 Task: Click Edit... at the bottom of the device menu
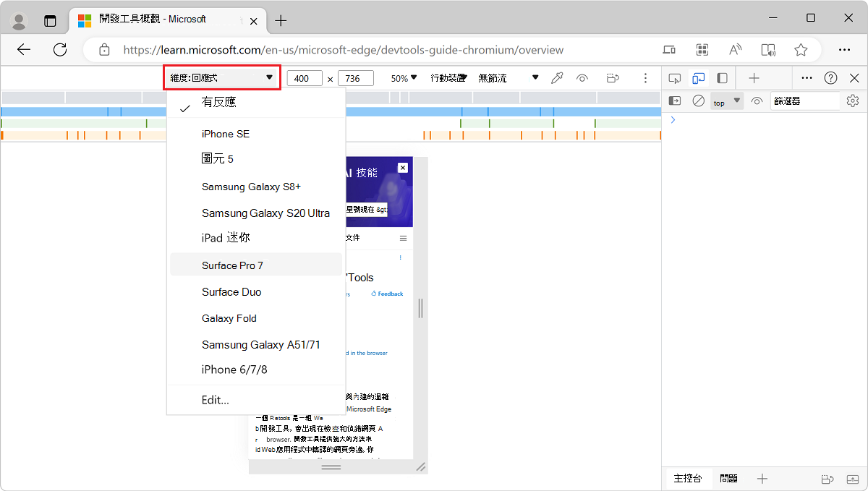215,399
